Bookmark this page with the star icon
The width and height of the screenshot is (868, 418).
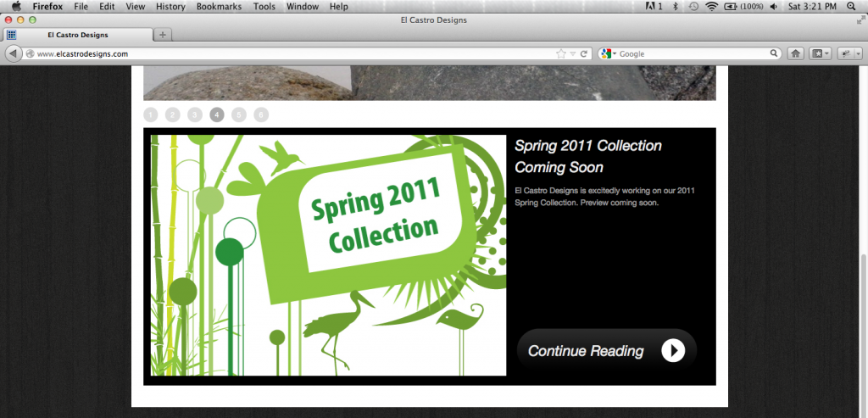(x=561, y=53)
